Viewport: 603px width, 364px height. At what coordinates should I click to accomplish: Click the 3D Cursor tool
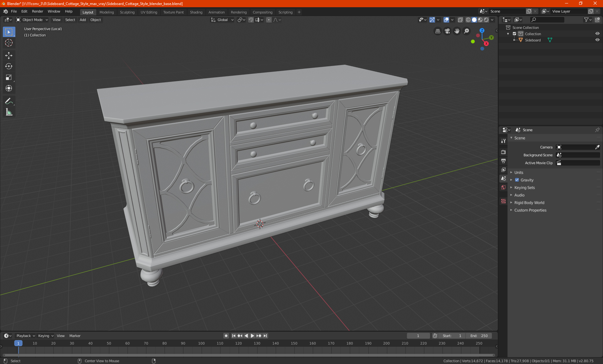point(9,43)
